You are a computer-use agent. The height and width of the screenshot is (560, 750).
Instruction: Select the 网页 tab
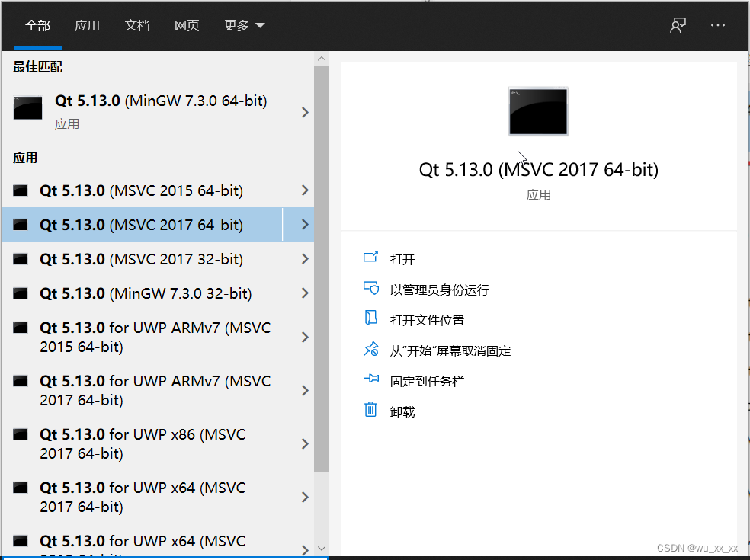click(187, 25)
